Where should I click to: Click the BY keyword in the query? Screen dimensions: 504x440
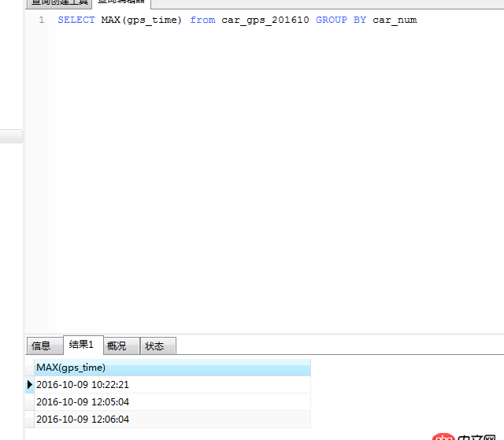tap(360, 20)
